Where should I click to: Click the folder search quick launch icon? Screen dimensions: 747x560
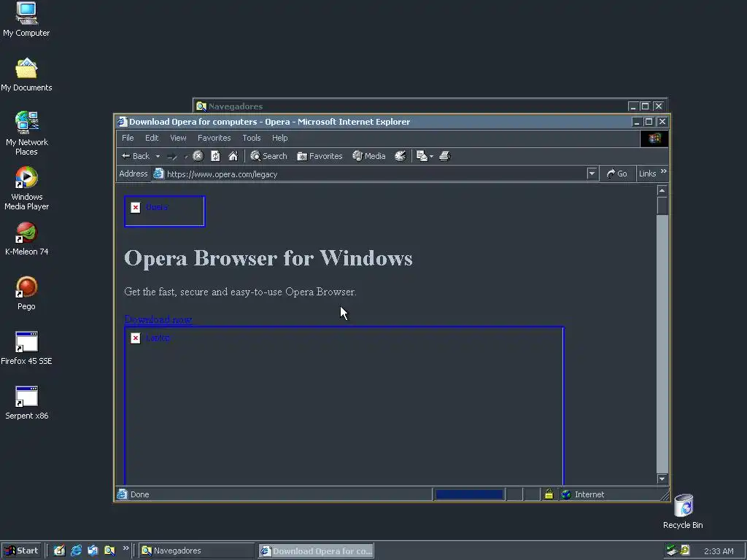pyautogui.click(x=109, y=551)
